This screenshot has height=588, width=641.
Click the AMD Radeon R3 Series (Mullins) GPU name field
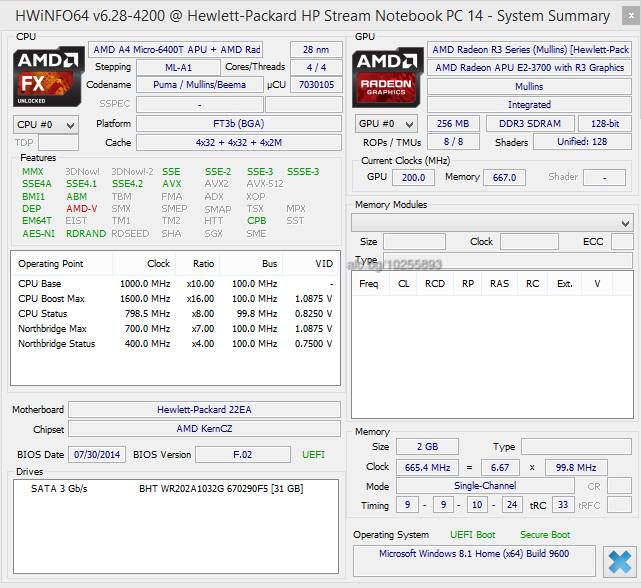click(529, 49)
